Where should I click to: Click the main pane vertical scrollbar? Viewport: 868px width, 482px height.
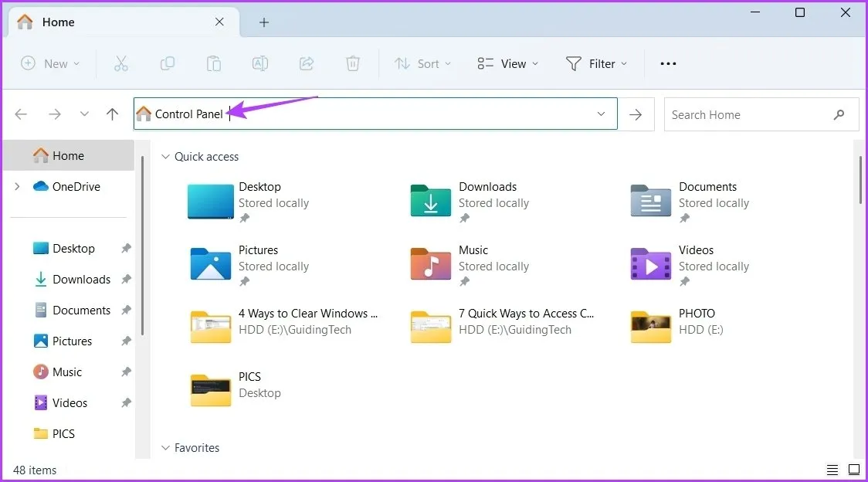pyautogui.click(x=861, y=180)
